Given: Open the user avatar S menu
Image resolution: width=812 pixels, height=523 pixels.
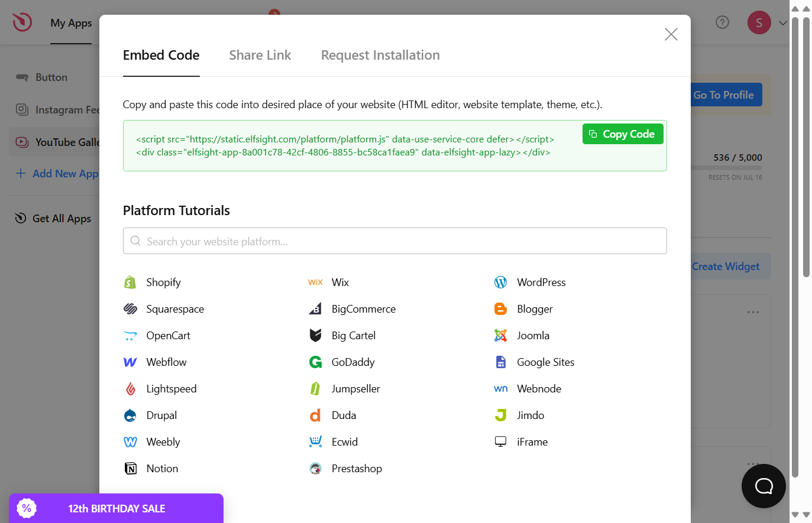Looking at the screenshot, I should pyautogui.click(x=759, y=22).
